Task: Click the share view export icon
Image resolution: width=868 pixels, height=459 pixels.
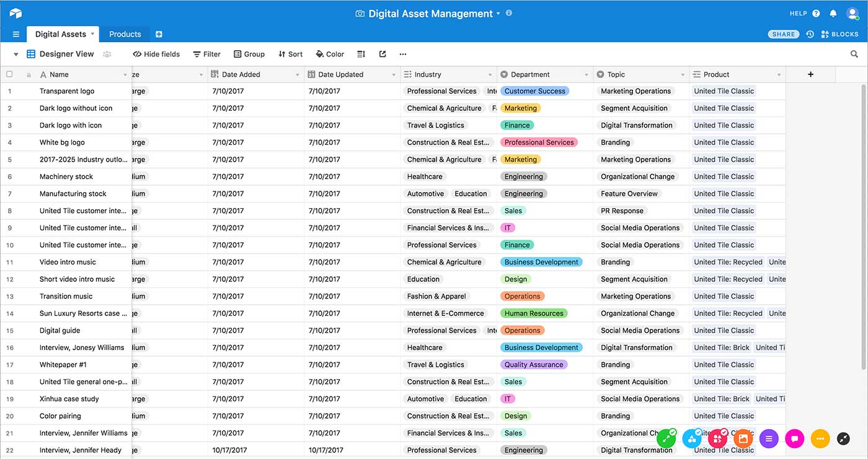Action: pyautogui.click(x=383, y=54)
